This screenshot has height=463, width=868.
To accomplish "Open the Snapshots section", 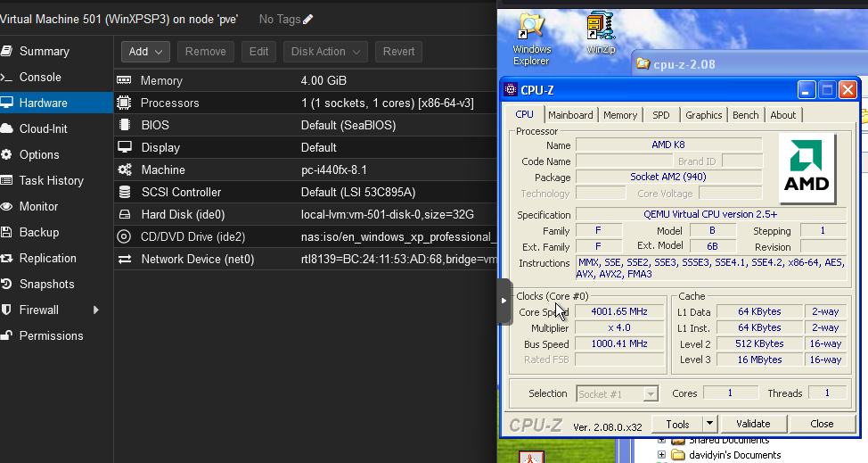I will pyautogui.click(x=46, y=285).
